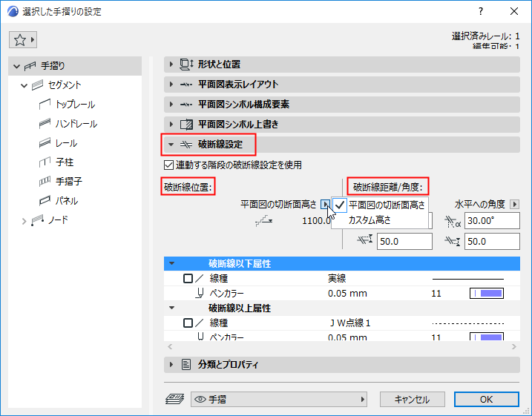Expand the 平面図表示レイアウト panel
Screen dimensions: 532x416
(x=171, y=84)
